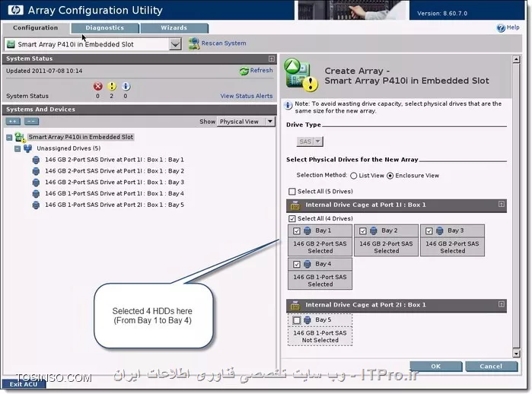Viewport: 532px width, 394px height.
Task: Switch to the Wizards tab
Action: coord(174,28)
